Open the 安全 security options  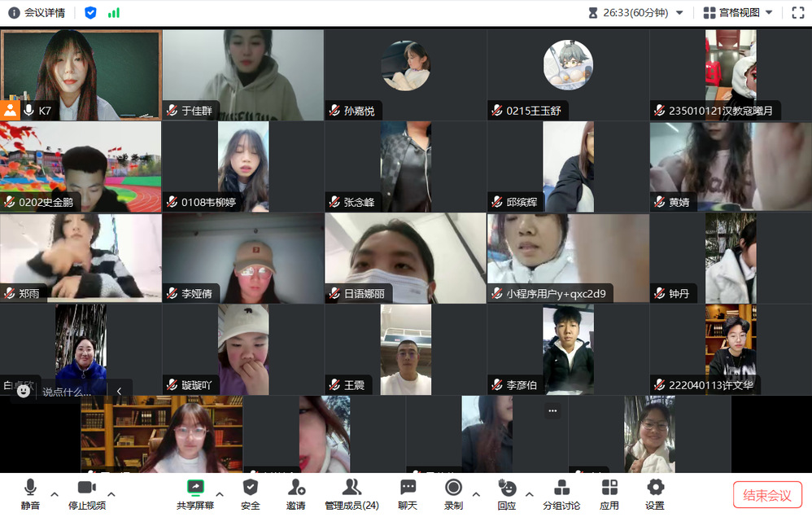tap(250, 494)
